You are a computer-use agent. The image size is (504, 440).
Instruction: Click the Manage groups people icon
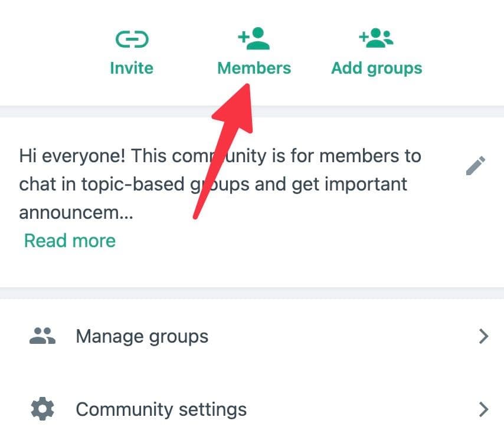pos(41,335)
